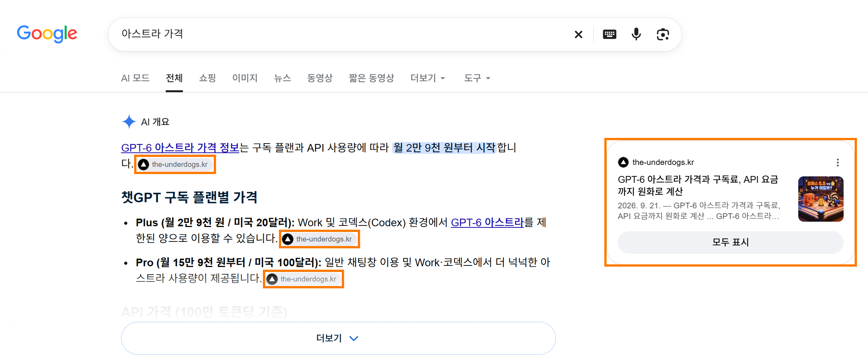Click the AI 개요 sparkle icon
868x363 pixels.
click(129, 122)
